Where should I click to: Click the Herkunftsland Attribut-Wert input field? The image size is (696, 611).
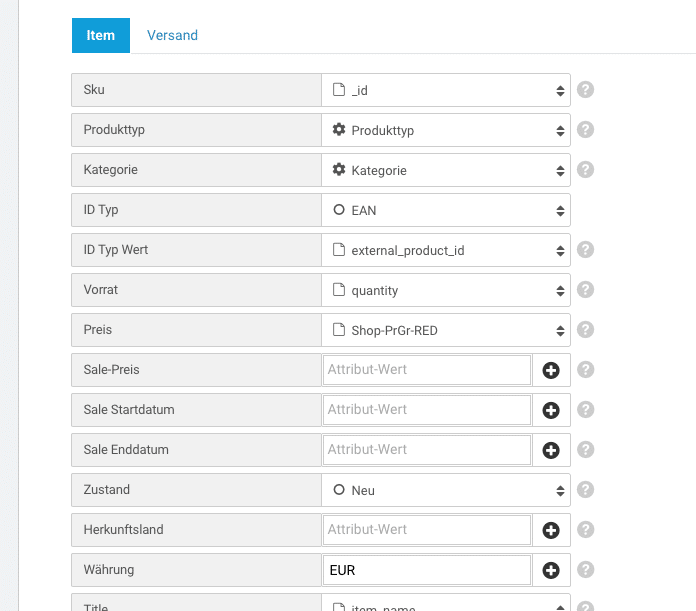427,530
